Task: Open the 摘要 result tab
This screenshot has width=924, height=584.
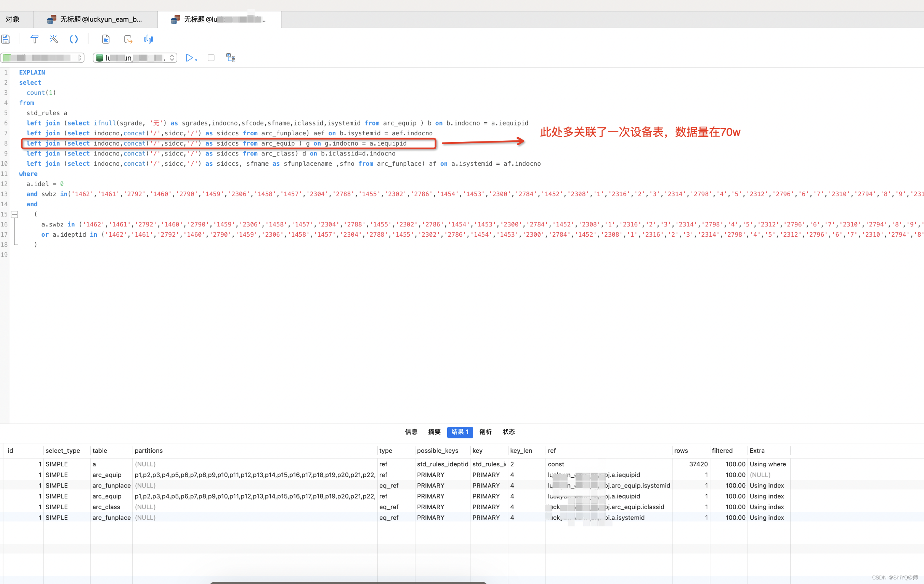Action: pyautogui.click(x=434, y=432)
